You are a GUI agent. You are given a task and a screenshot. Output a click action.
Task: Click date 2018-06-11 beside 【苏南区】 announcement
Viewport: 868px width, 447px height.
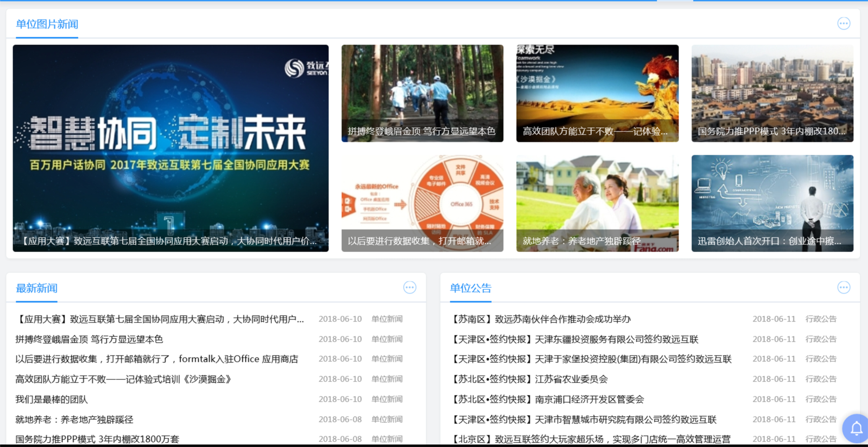(774, 320)
